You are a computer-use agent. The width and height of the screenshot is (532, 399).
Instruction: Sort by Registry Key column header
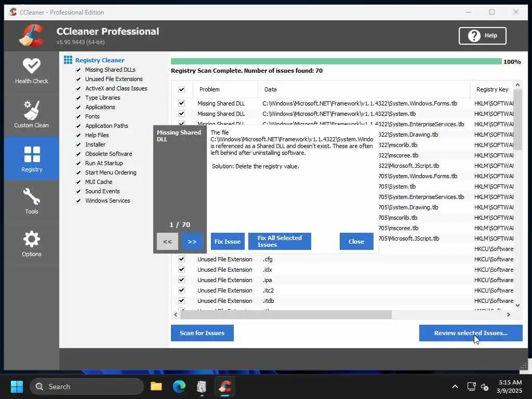pyautogui.click(x=492, y=89)
